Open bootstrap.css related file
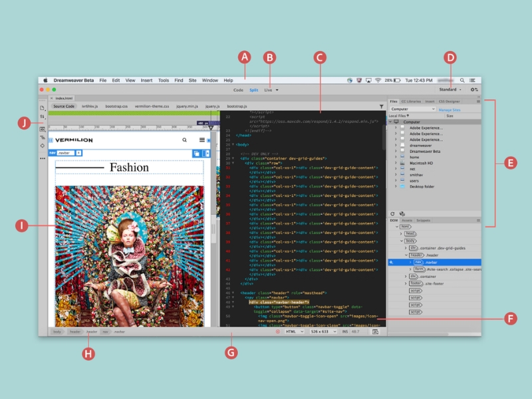Image resolution: width=532 pixels, height=399 pixels. pos(116,106)
